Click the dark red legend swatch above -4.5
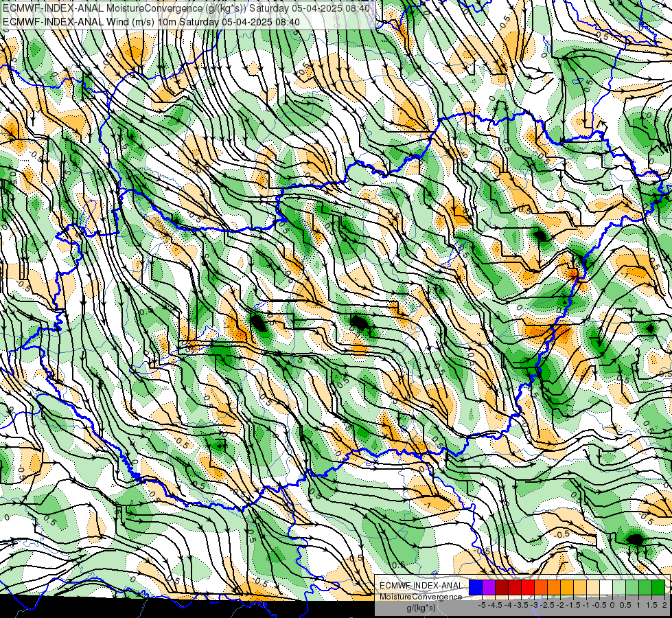672x618 pixels. (x=502, y=587)
